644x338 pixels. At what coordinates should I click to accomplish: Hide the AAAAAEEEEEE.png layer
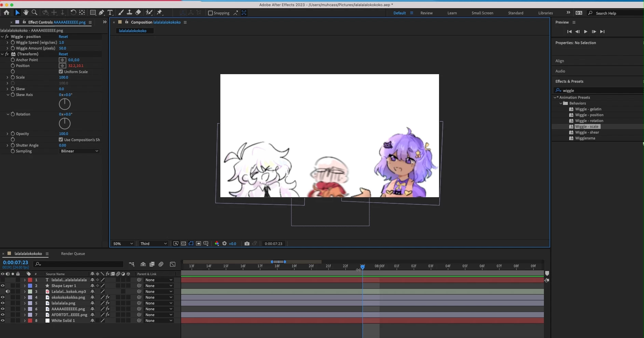pyautogui.click(x=3, y=309)
